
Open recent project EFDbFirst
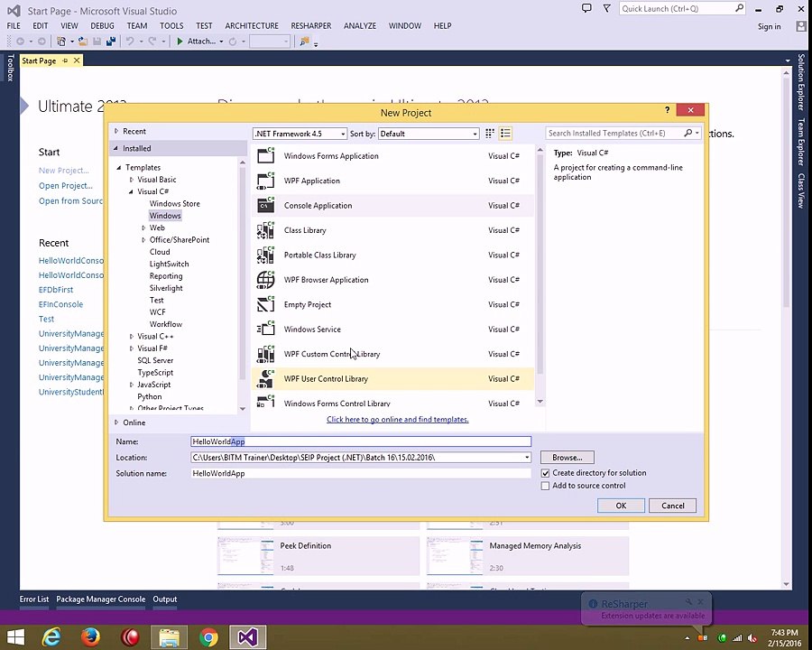(x=56, y=290)
